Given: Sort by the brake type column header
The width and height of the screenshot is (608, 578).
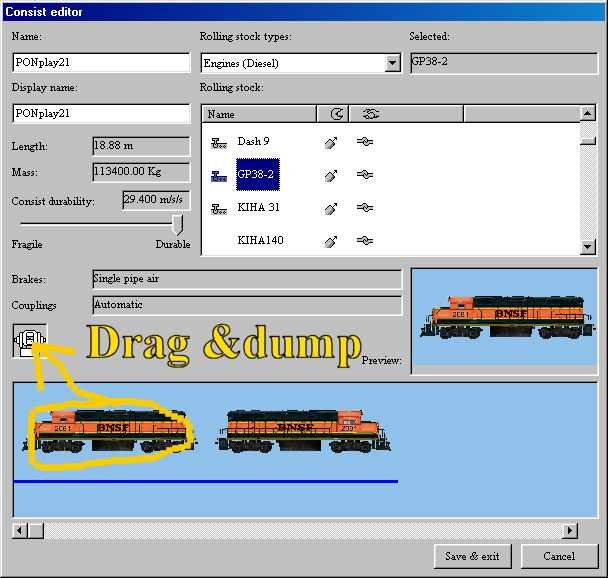Looking at the screenshot, I should point(333,114).
